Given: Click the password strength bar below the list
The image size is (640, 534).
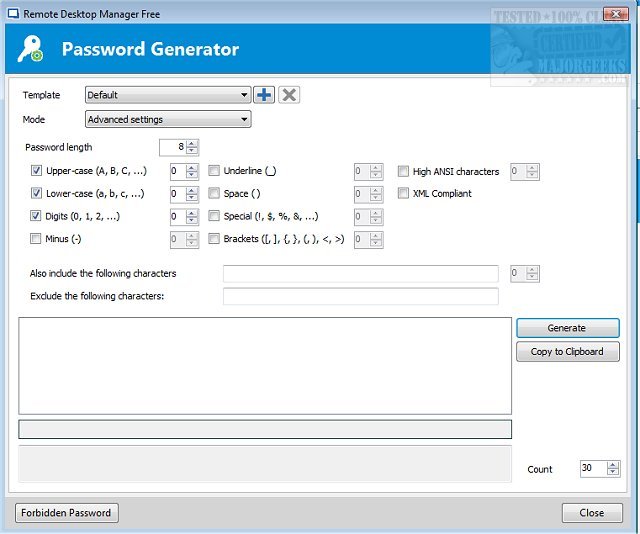Looking at the screenshot, I should pos(265,429).
